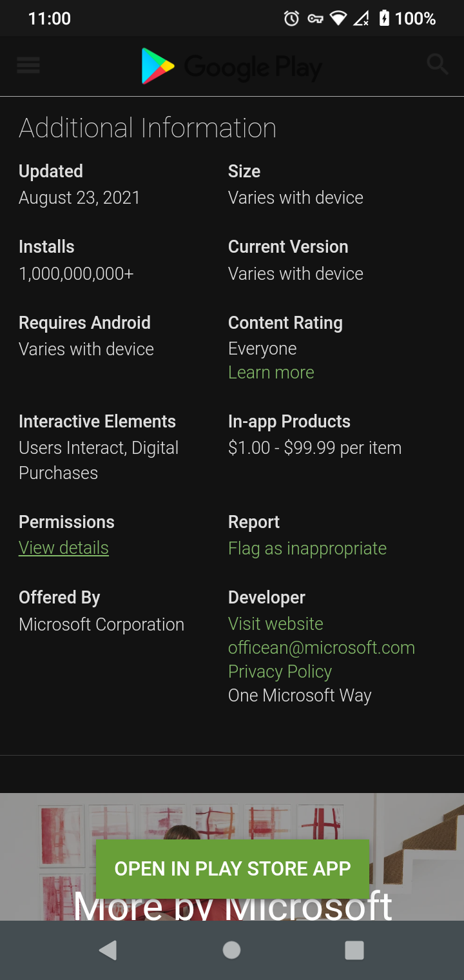Tap the search magnifier icon
This screenshot has height=980, width=464.
tap(437, 64)
